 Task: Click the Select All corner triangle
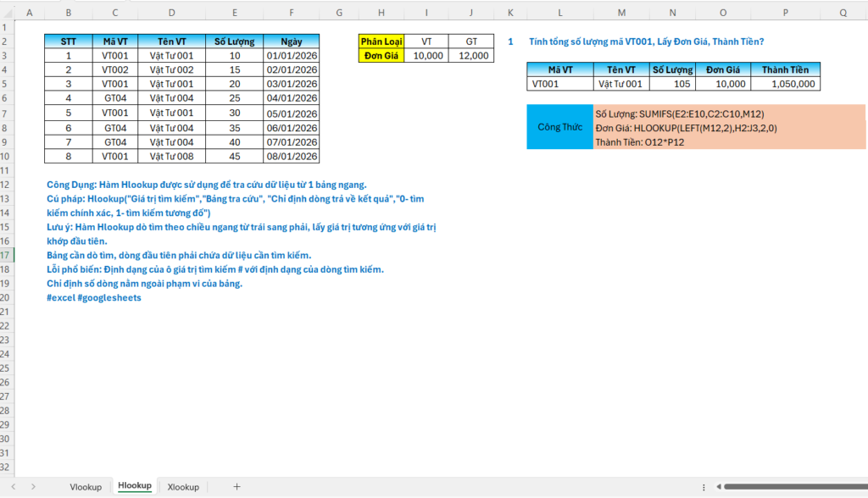8,13
